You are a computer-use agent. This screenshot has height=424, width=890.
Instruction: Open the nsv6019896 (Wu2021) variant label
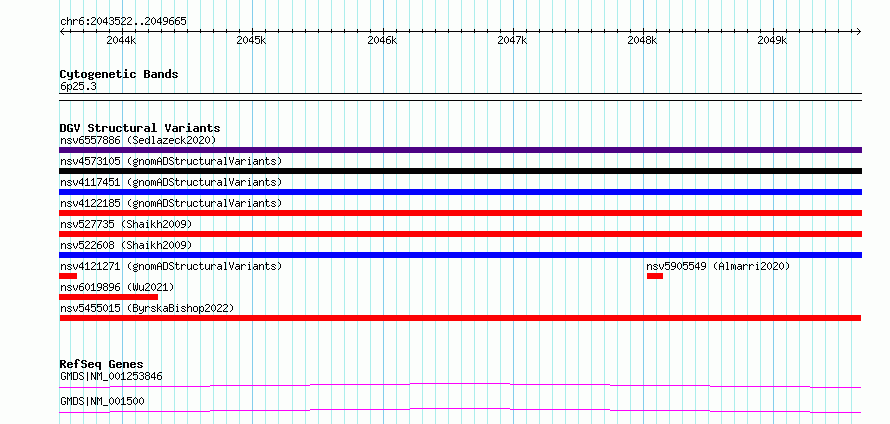117,287
